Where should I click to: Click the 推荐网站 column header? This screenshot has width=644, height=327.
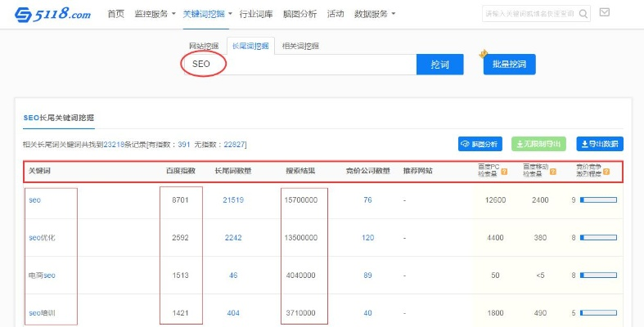(417, 171)
